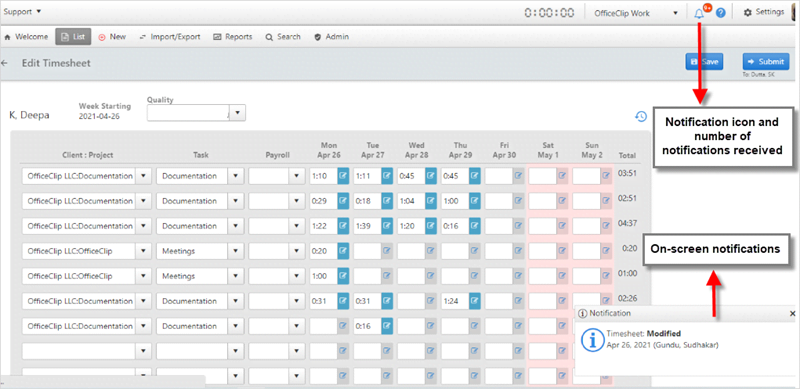Screen dimensions: 800x389
Task: Expand Client:Project dropdown in first row
Action: 143,176
